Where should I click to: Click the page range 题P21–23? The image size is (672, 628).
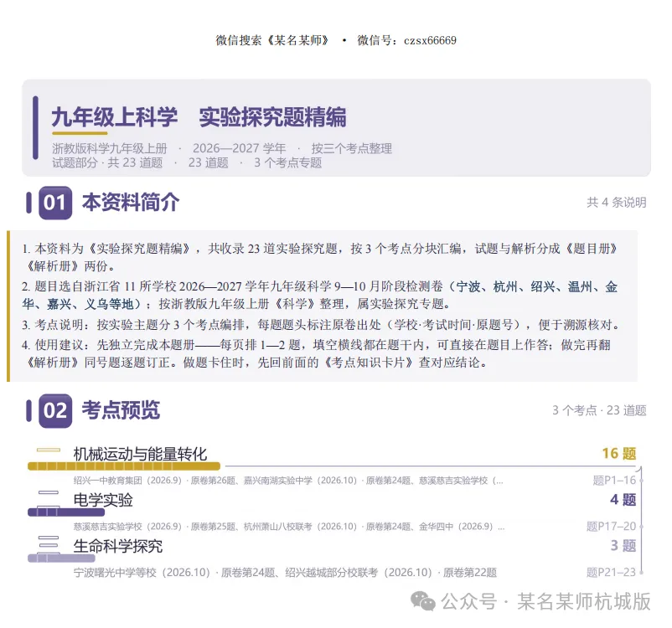[611, 572]
